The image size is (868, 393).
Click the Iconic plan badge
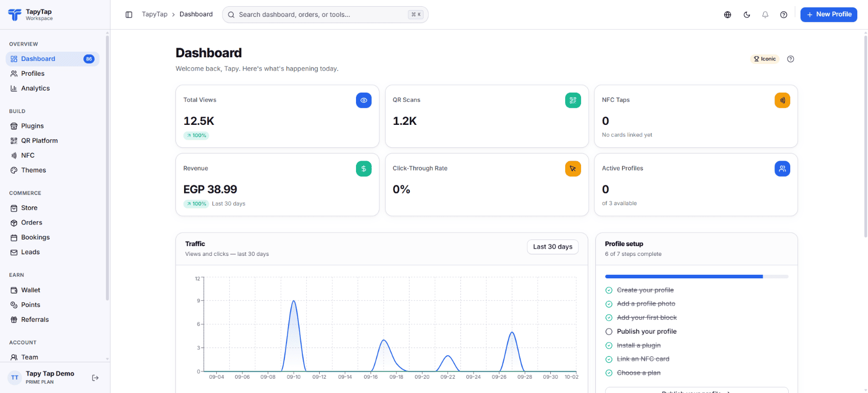pos(765,59)
